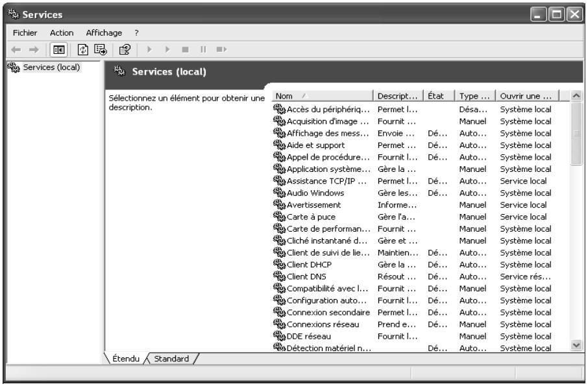The image size is (588, 386).
Task: Click the scrollbar up arrow
Action: [576, 96]
